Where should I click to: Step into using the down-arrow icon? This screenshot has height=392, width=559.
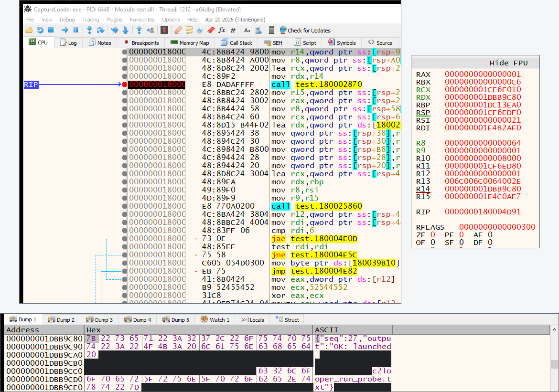coord(89,30)
